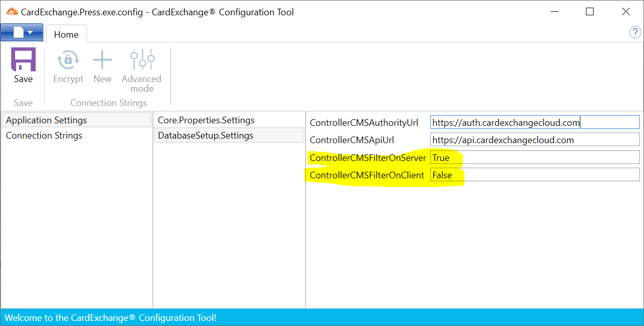This screenshot has width=644, height=326.
Task: Click the welcome status bar message
Action: coord(110,318)
